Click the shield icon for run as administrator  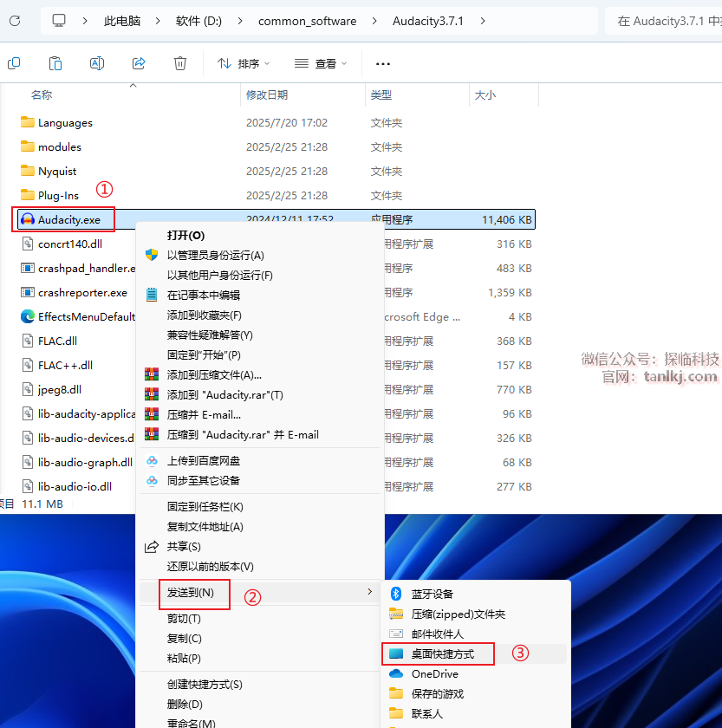click(152, 255)
